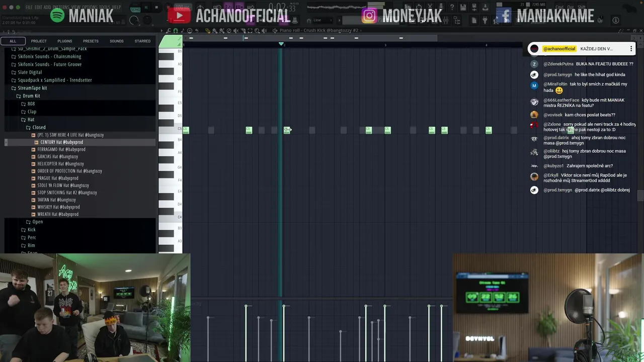Switch to the STARRED browser tab

point(142,41)
